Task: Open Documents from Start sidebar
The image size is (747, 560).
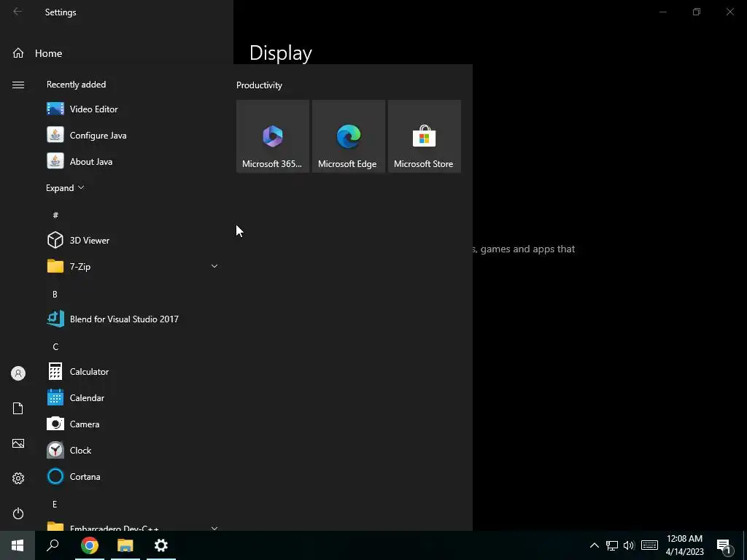Action: (18, 408)
